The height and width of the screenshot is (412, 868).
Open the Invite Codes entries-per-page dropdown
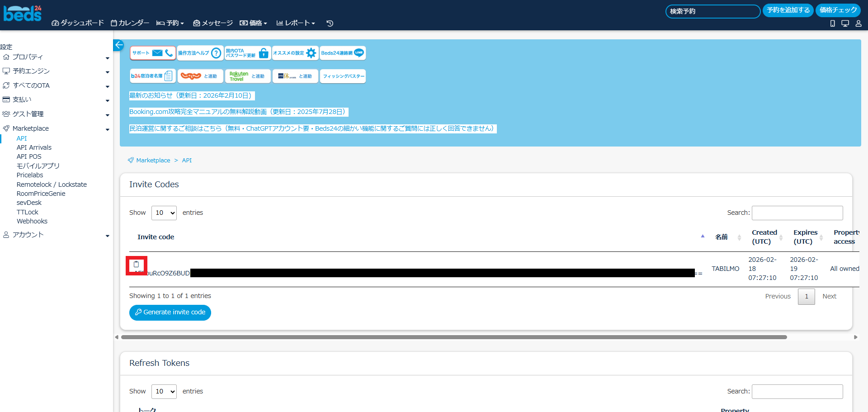pos(164,213)
